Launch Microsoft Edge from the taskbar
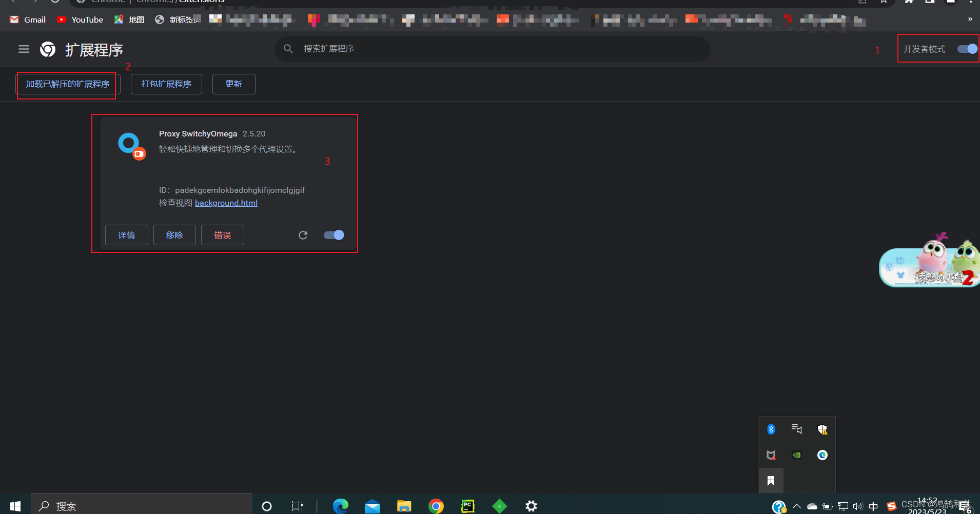This screenshot has height=514, width=980. coord(341,506)
